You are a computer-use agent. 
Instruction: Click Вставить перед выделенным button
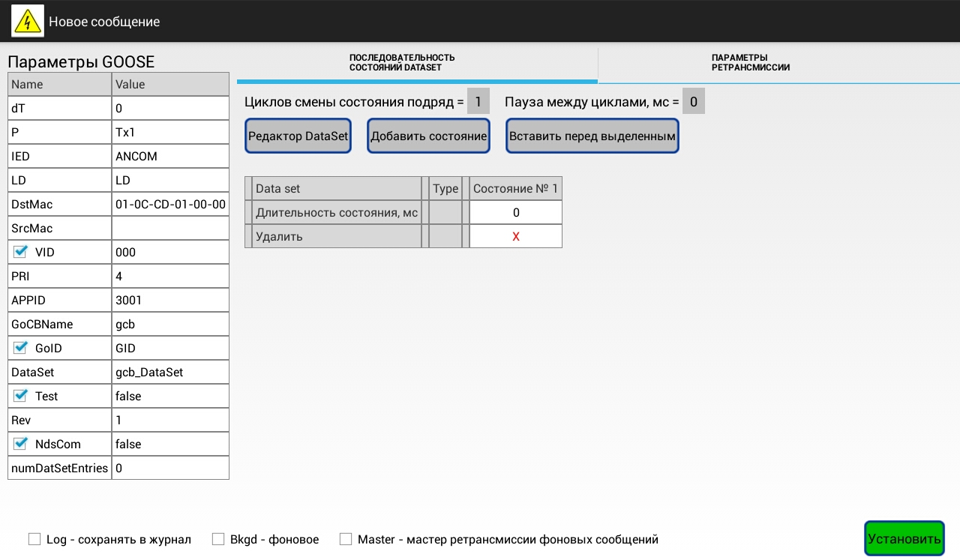592,136
